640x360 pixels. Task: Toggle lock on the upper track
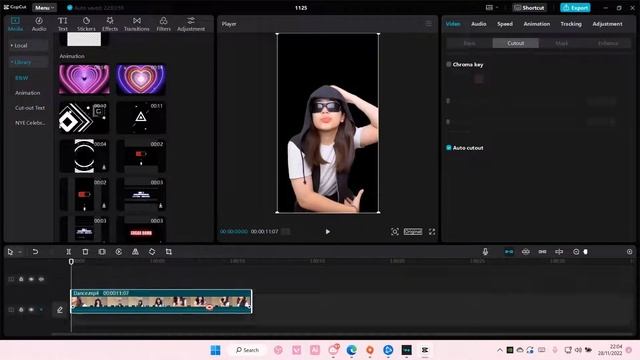[x=21, y=279]
